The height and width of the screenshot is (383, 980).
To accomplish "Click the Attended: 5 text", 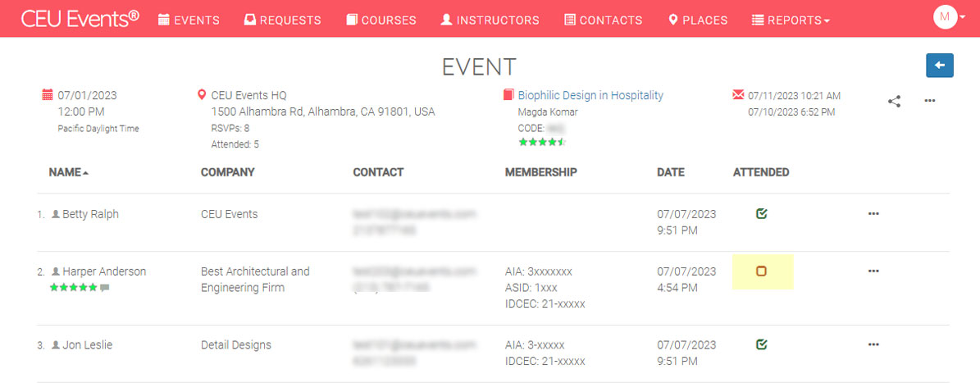I will pyautogui.click(x=235, y=144).
